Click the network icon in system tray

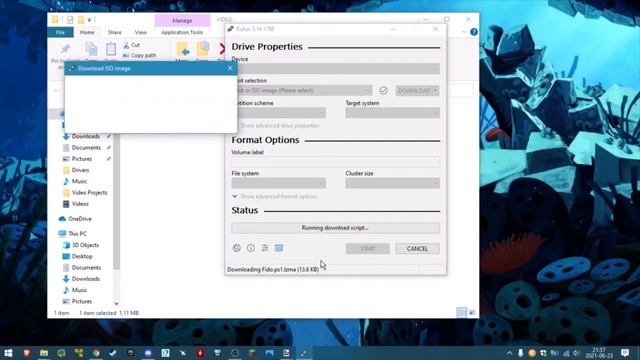click(x=566, y=353)
